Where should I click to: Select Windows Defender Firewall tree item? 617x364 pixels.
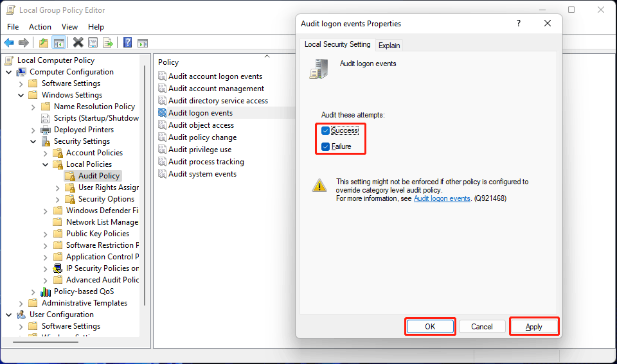102,211
